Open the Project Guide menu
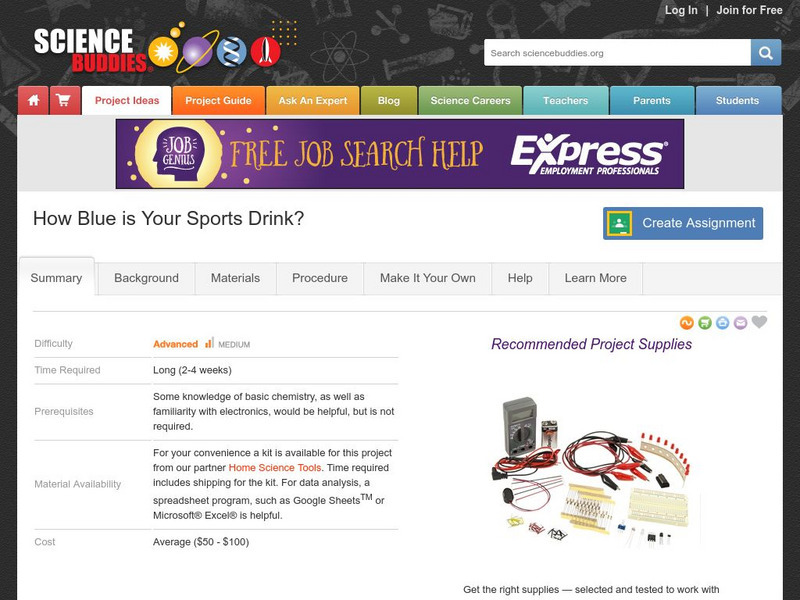The image size is (800, 600). (x=218, y=101)
